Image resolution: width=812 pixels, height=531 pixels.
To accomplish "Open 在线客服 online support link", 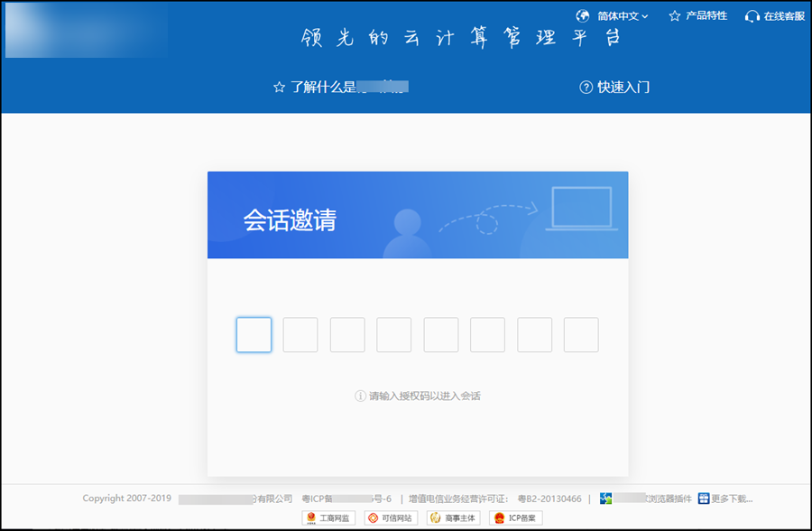I will [784, 16].
